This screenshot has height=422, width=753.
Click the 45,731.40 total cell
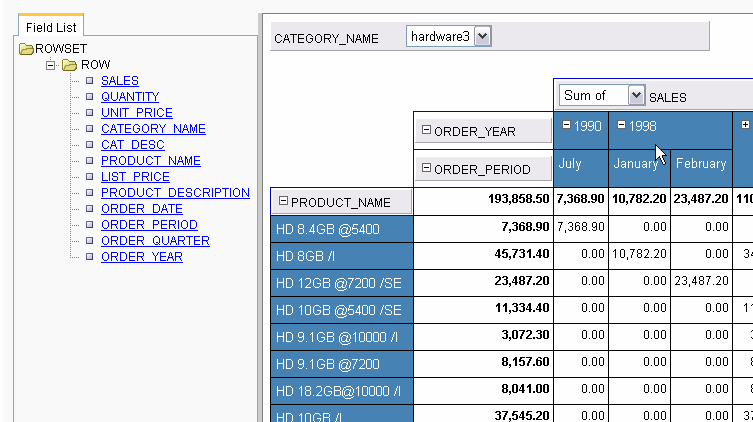point(484,256)
